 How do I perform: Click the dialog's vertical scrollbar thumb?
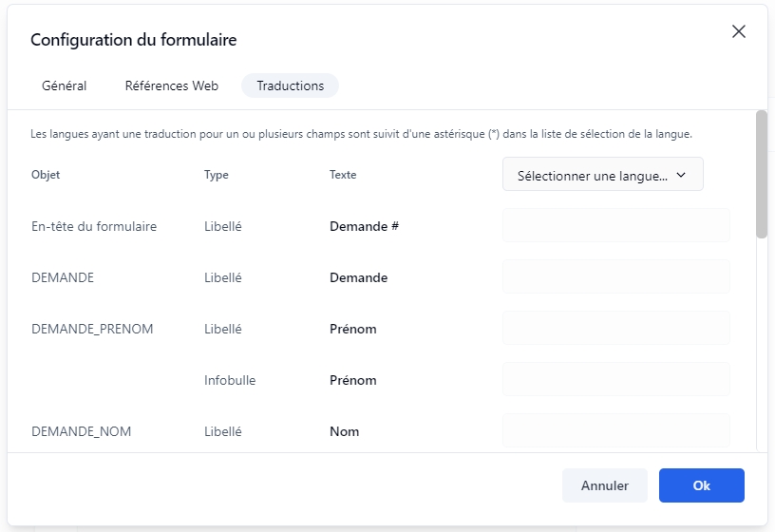(761, 175)
